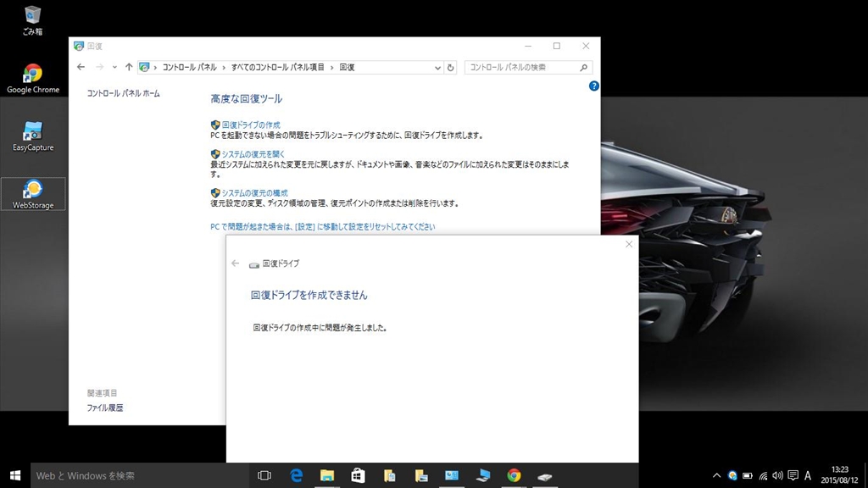This screenshot has width=868, height=488.
Task: Click the 回復ドライブを作成できません heading text
Action: point(309,296)
